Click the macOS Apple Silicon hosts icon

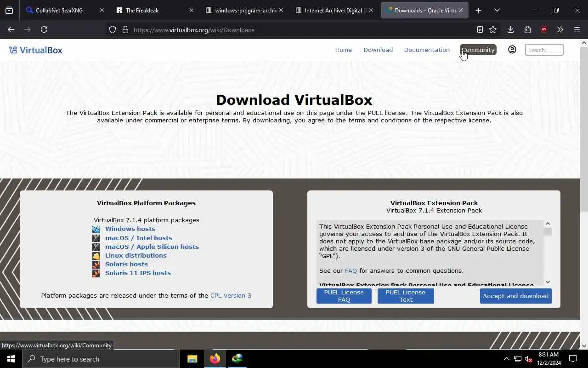(96, 247)
